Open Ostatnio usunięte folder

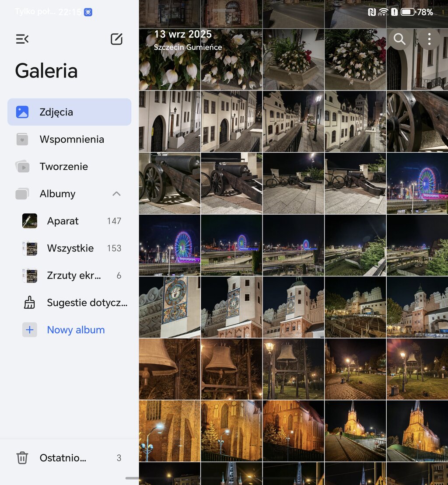[x=63, y=458]
